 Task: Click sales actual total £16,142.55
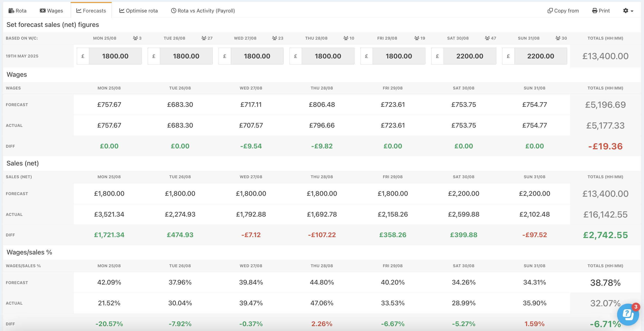coord(605,214)
